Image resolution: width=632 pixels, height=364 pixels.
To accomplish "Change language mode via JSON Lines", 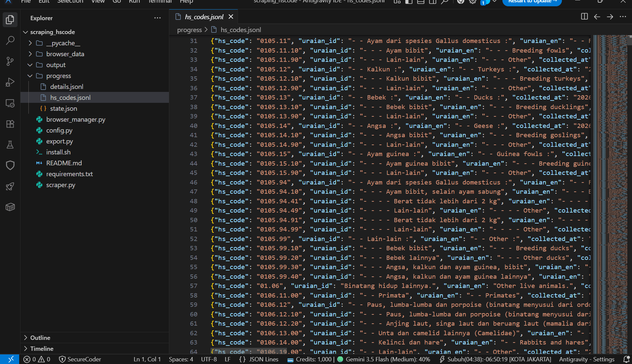I will 263,359.
